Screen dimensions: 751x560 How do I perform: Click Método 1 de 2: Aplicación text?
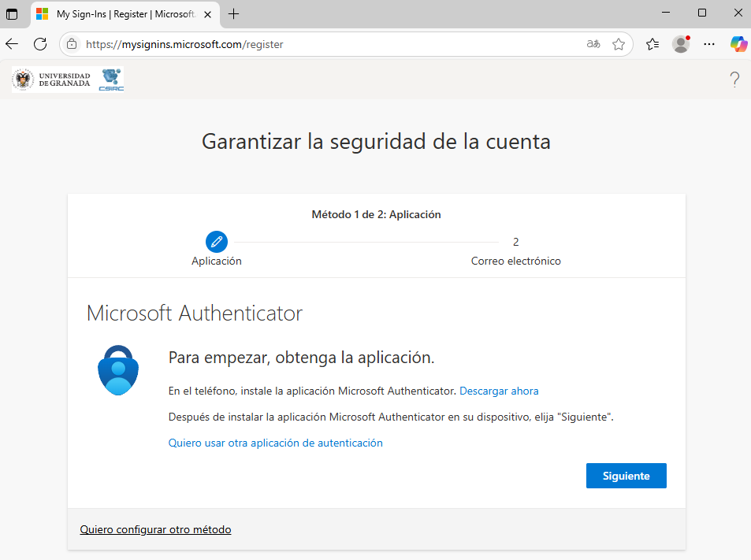click(376, 214)
